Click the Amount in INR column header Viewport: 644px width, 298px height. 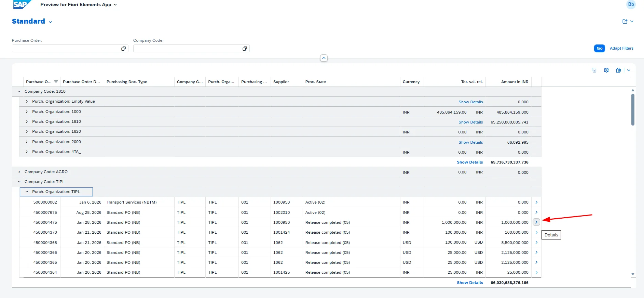(x=508, y=82)
